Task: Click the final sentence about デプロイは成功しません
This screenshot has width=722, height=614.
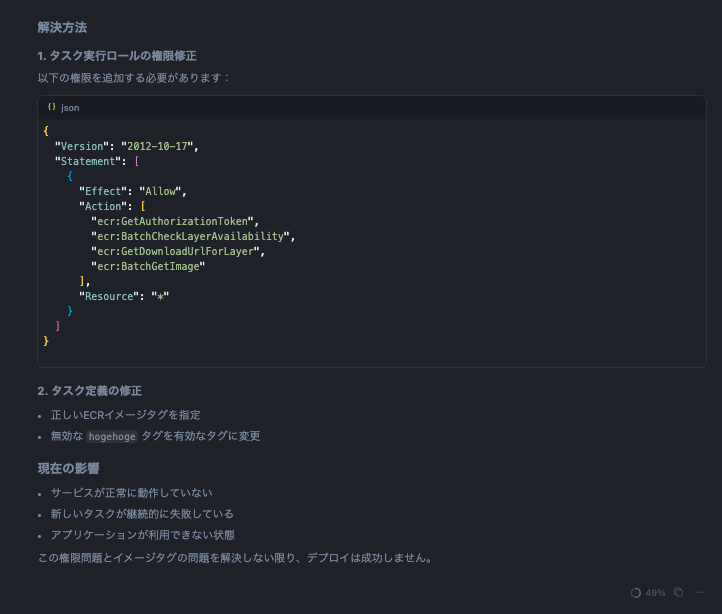Action: tap(236, 558)
